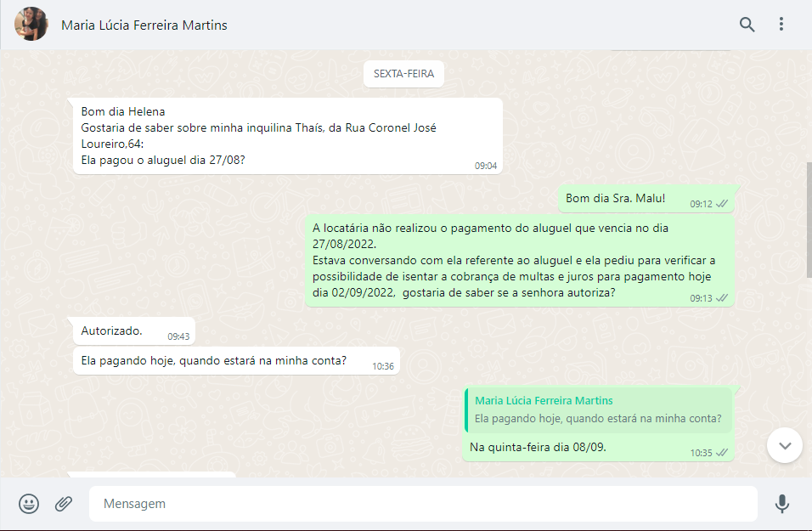Click the 'Bom dia Helena' message bubble
The height and width of the screenshot is (531, 812).
287,136
